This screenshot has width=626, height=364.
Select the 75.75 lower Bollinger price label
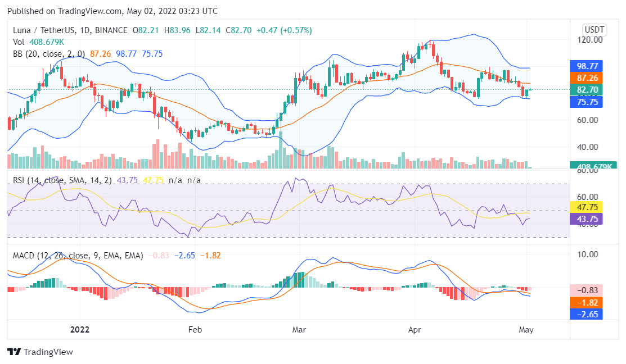[587, 102]
